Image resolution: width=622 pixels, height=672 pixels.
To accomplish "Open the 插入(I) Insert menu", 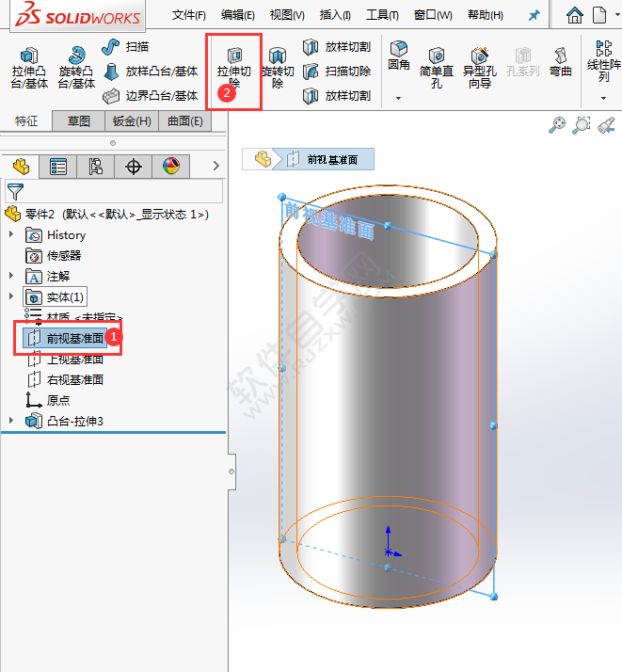I will coord(335,15).
